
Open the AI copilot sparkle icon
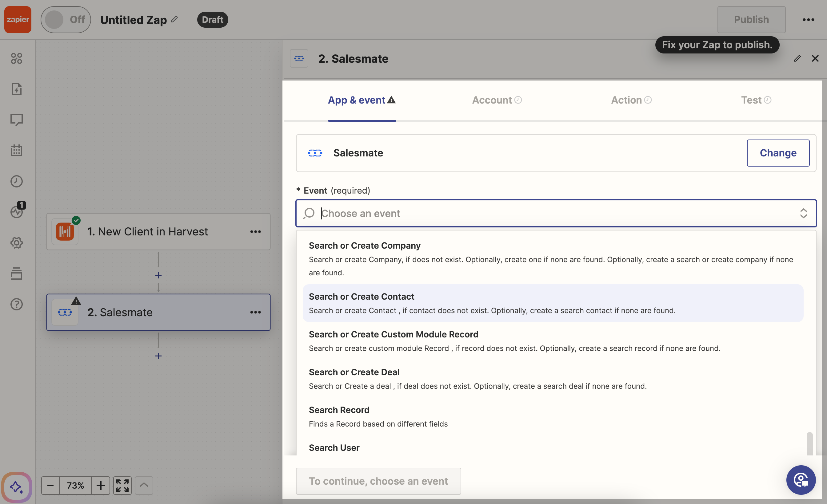click(x=16, y=487)
